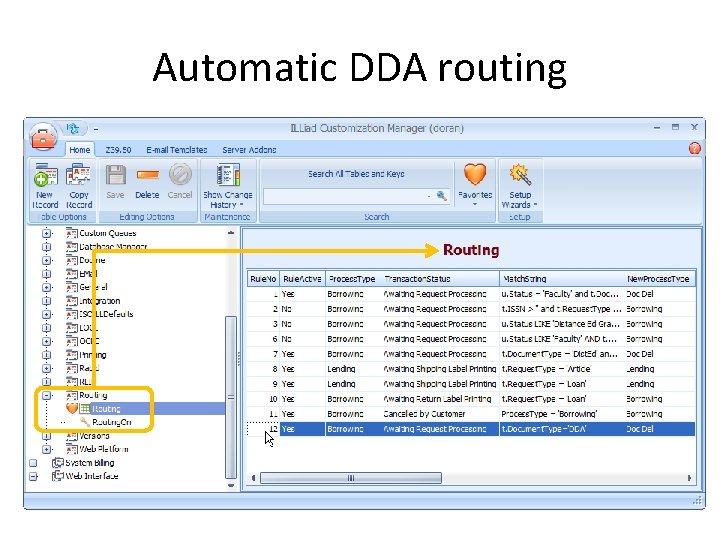This screenshot has width=720, height=540.
Task: Click the search magnifier icon
Action: pyautogui.click(x=441, y=196)
